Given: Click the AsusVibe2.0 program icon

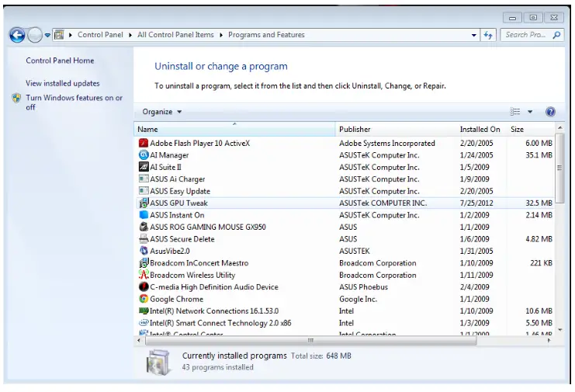Looking at the screenshot, I should pyautogui.click(x=144, y=251).
